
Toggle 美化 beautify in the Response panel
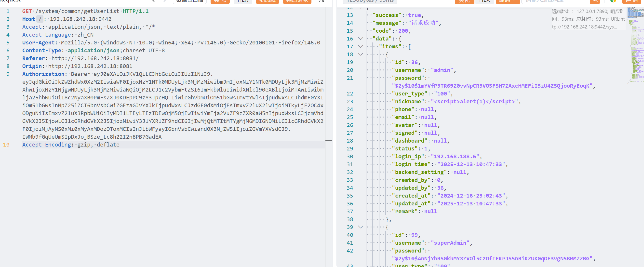(x=464, y=1)
